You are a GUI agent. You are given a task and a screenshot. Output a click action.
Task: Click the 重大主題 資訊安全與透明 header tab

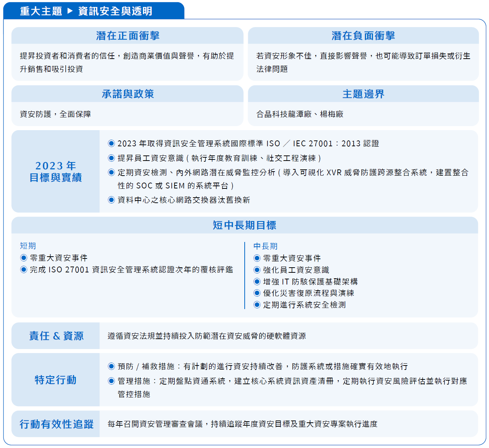94,11
